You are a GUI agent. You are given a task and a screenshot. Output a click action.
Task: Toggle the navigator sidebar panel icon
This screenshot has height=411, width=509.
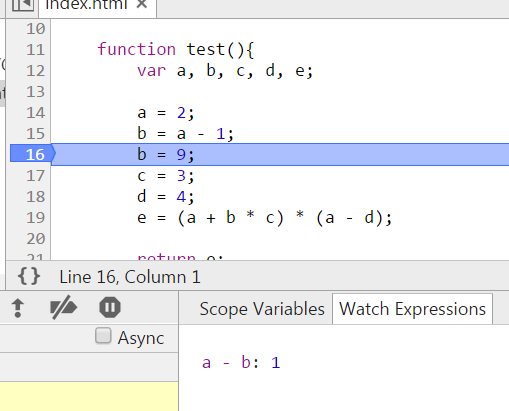click(23, 5)
